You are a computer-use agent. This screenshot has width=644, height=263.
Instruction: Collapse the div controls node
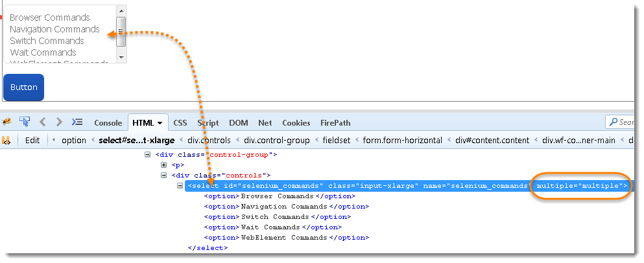(164, 176)
